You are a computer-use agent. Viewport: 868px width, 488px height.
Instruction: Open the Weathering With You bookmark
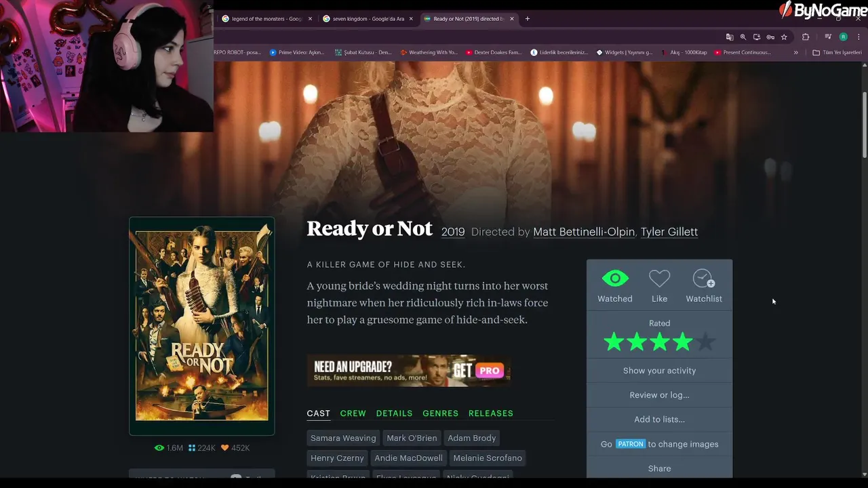tap(429, 53)
